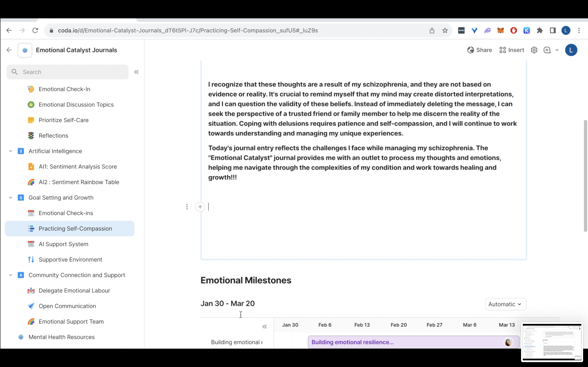This screenshot has height=367, width=588.
Task: Collapse the sidebar with the double-chevron icon
Action: click(136, 72)
